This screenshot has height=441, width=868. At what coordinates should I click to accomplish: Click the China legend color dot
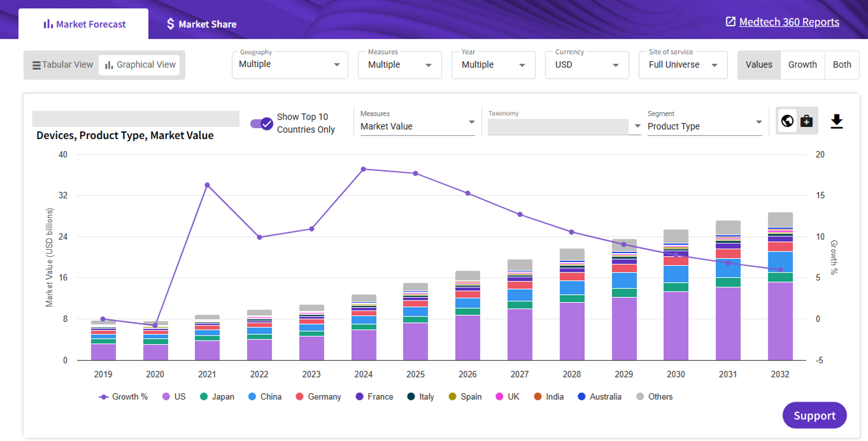point(252,396)
